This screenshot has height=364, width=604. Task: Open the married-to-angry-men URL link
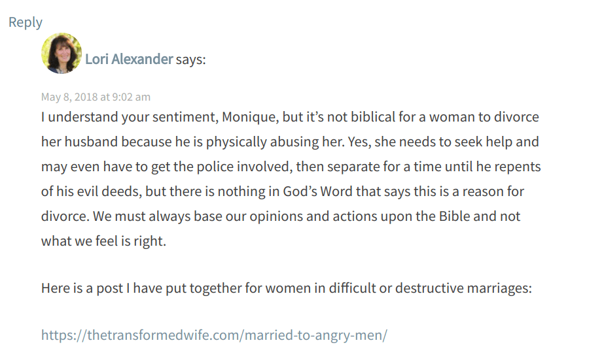(x=214, y=335)
